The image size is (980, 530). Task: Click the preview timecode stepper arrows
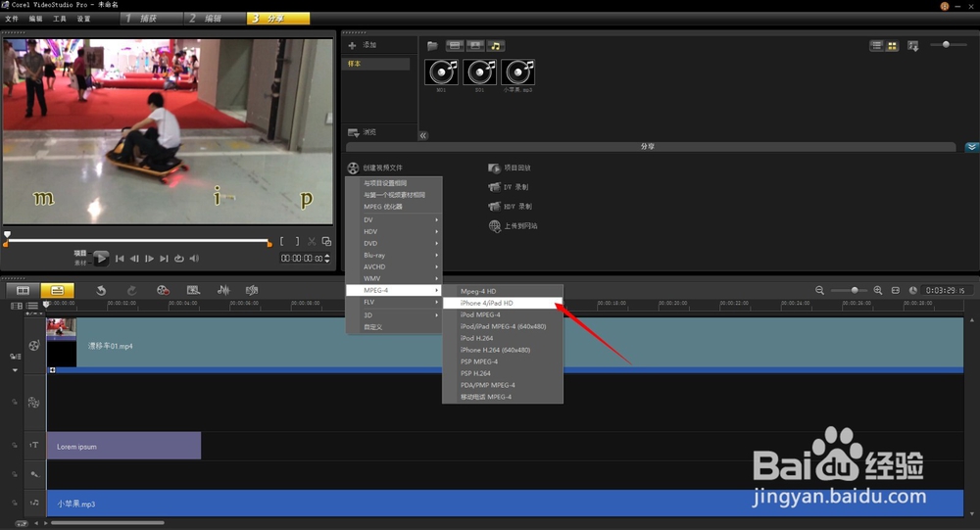(327, 258)
